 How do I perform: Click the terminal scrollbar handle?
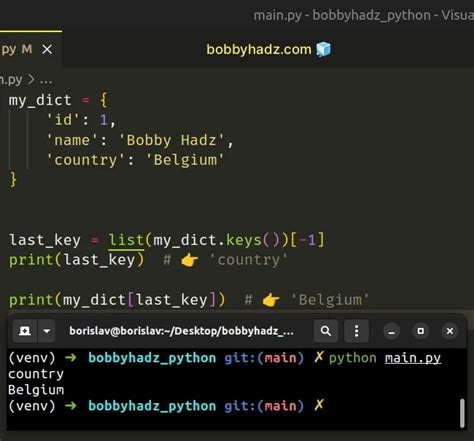click(462, 413)
